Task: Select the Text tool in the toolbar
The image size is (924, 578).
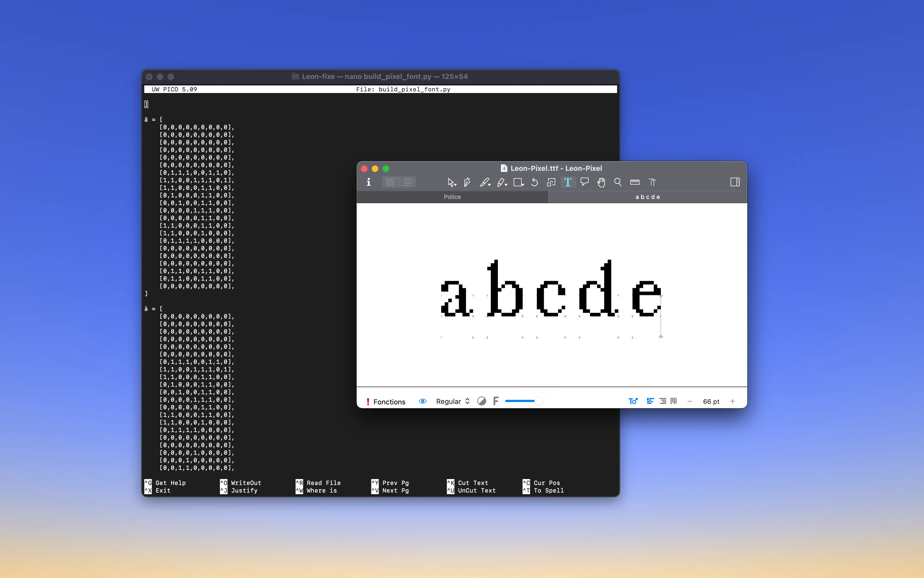Action: point(568,182)
